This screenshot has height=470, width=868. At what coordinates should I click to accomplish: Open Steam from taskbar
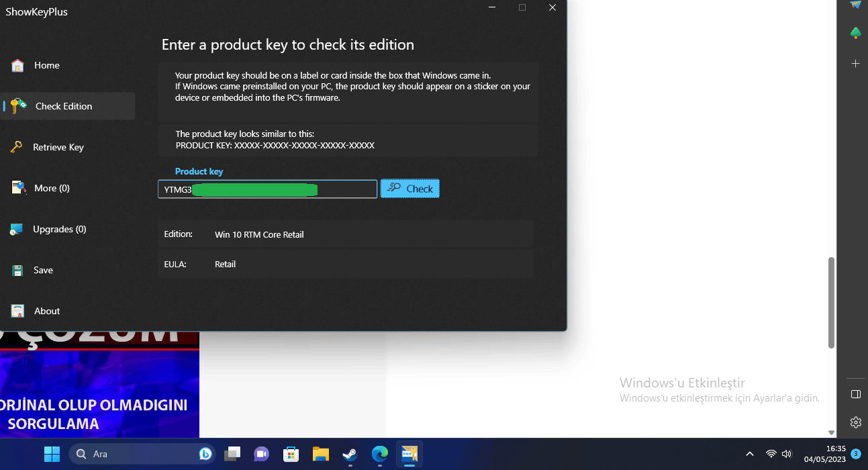350,455
